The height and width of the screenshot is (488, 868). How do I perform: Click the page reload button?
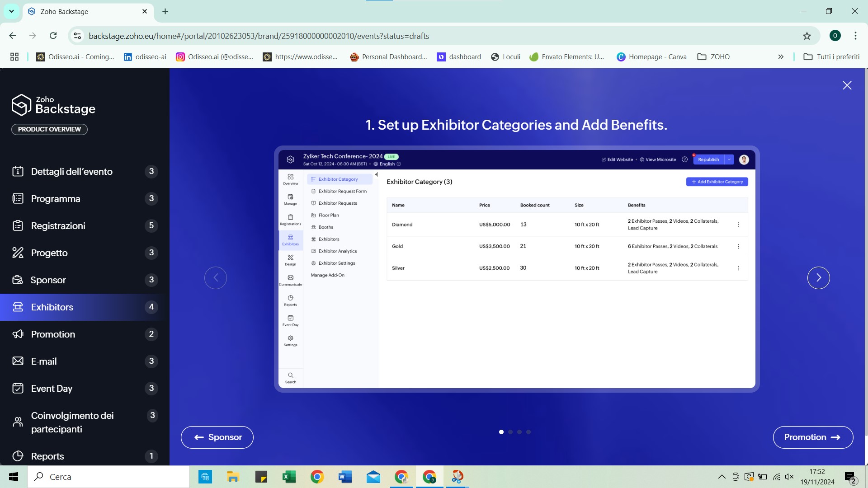(x=53, y=36)
